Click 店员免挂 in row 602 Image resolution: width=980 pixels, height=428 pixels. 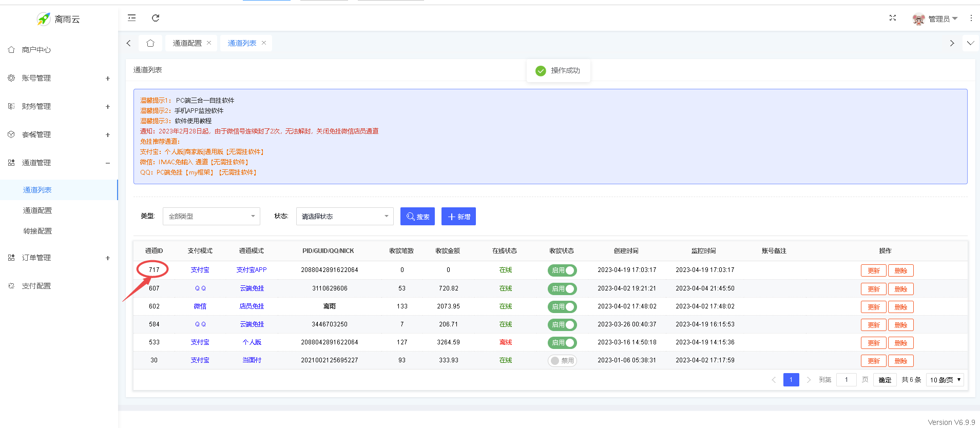pyautogui.click(x=252, y=306)
